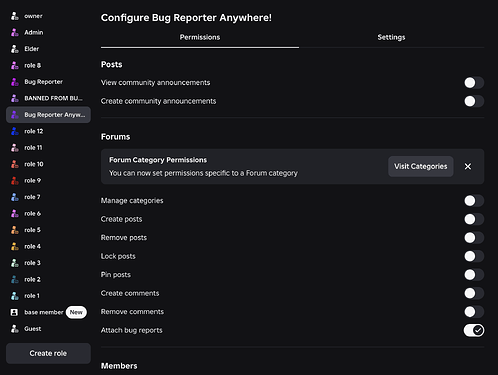Viewport: 498px width, 375px height.
Task: Click the Admin role icon
Action: click(x=15, y=32)
